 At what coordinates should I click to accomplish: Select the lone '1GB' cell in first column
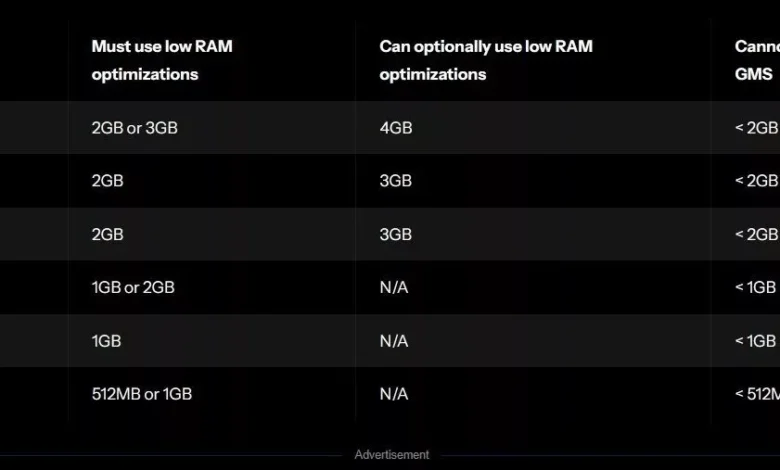point(106,341)
